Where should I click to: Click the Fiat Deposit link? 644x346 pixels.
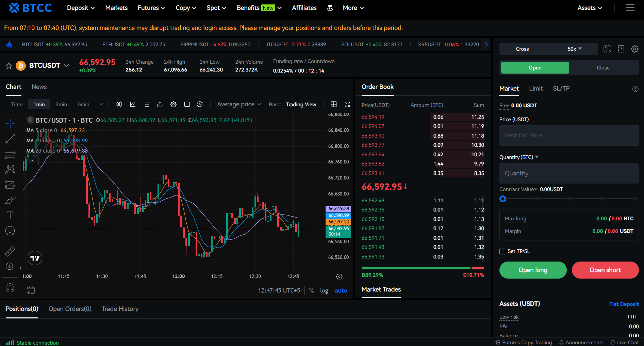tap(624, 304)
